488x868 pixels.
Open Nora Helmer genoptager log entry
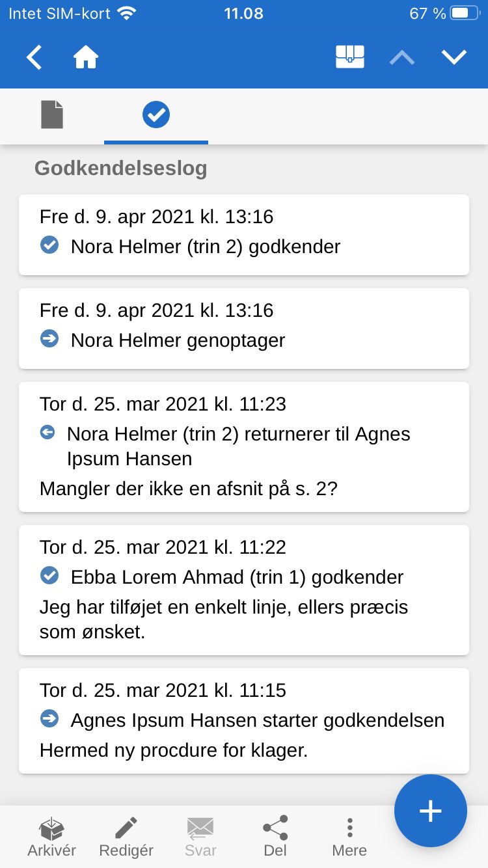[244, 328]
